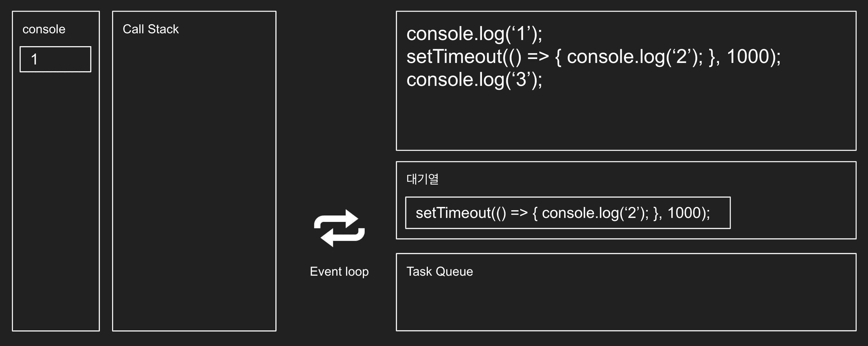Click the 1000 value in the 대기열 box
The width and height of the screenshot is (868, 346).
pyautogui.click(x=684, y=213)
